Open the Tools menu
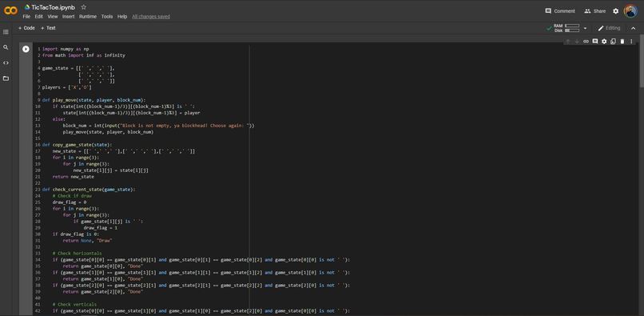The image size is (644, 316). click(107, 17)
